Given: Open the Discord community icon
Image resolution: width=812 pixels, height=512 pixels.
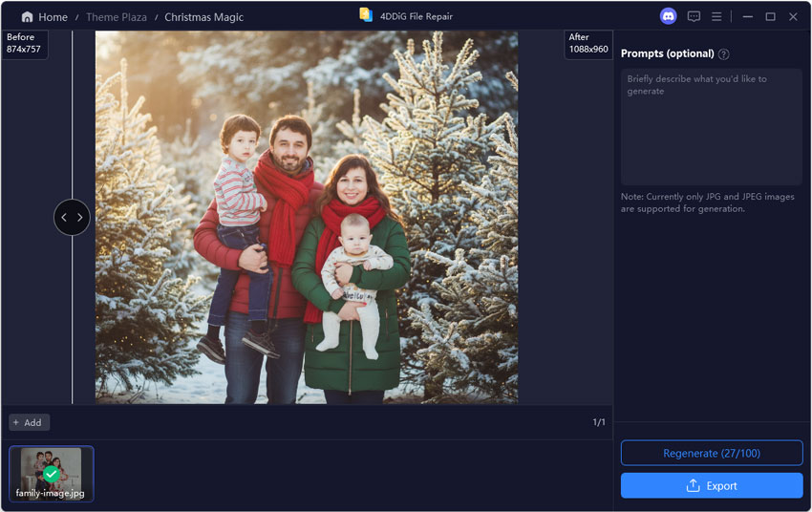Looking at the screenshot, I should pyautogui.click(x=668, y=16).
